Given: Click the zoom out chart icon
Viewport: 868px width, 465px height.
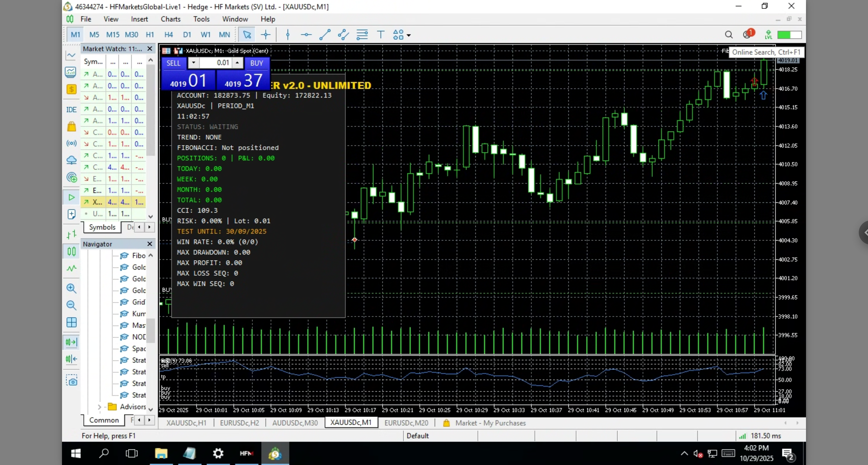Looking at the screenshot, I should [71, 305].
